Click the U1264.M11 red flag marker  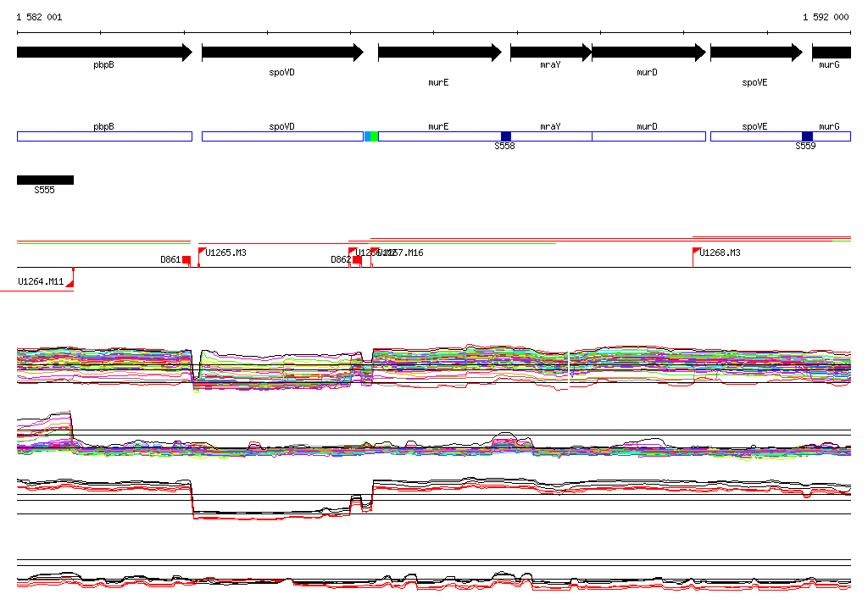pyautogui.click(x=70, y=283)
